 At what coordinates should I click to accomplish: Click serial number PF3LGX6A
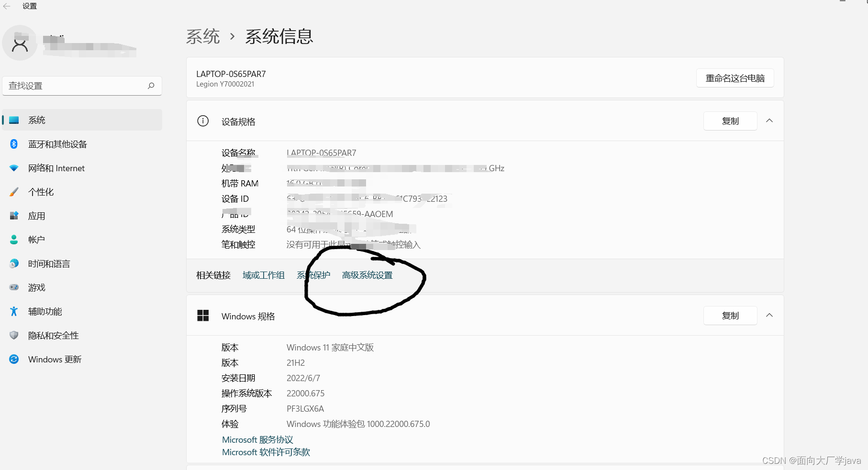pos(305,408)
